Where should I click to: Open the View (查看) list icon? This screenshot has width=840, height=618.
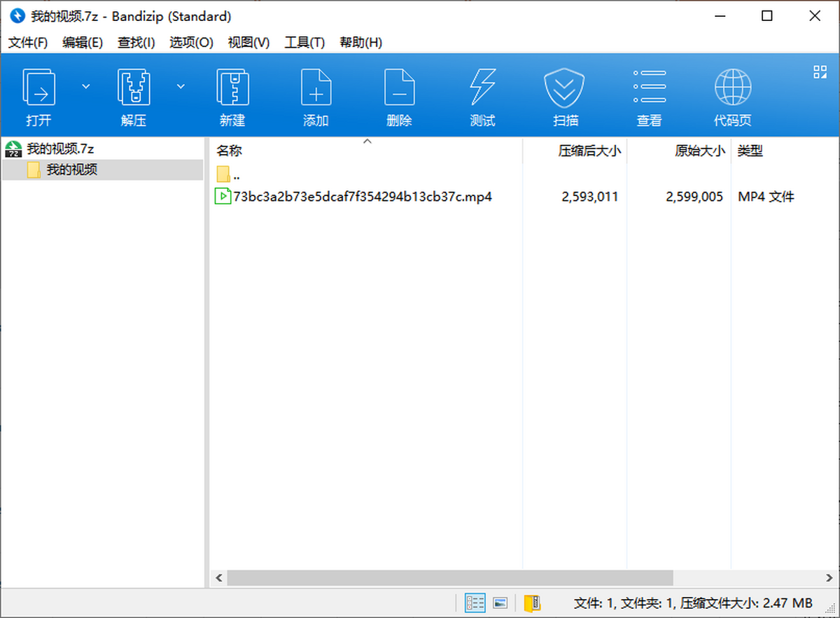tap(649, 87)
